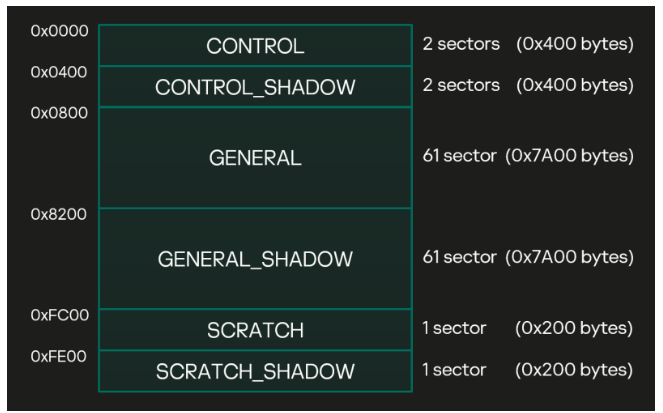Click '(0x7A00 bytes)' beside GENERAL
Viewport: 663px width, 413px height.
point(570,156)
